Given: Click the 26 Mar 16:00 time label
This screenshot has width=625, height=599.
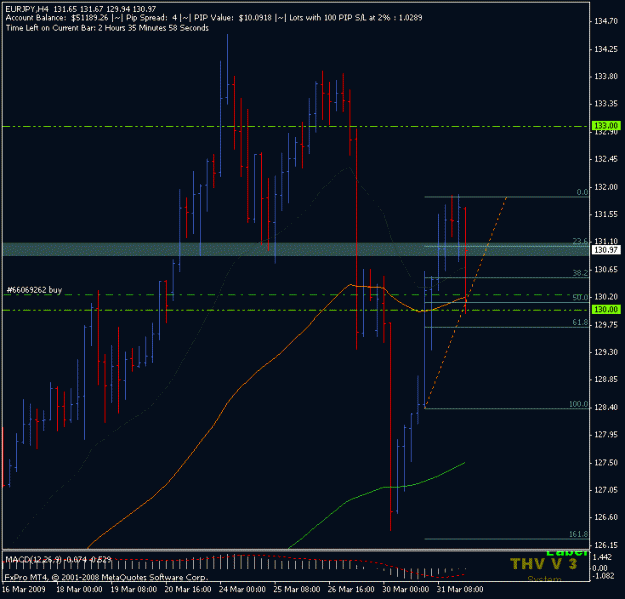Looking at the screenshot, I should [351, 589].
